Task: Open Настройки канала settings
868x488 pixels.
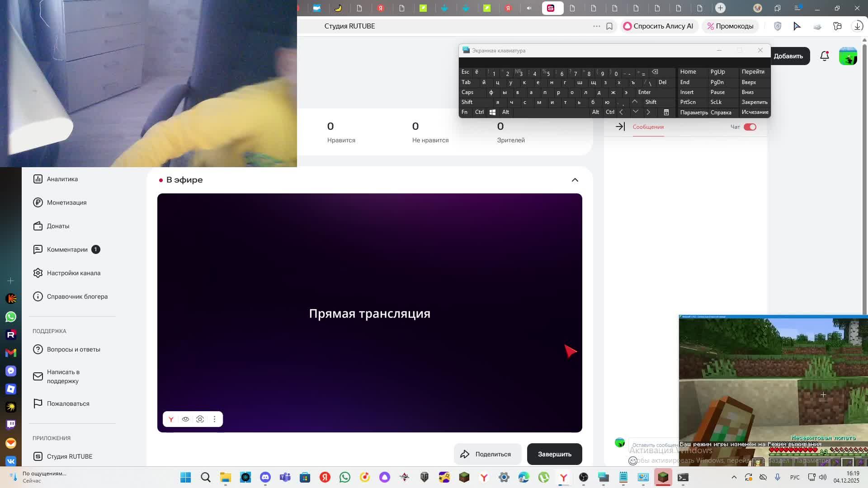Action: 73,273
